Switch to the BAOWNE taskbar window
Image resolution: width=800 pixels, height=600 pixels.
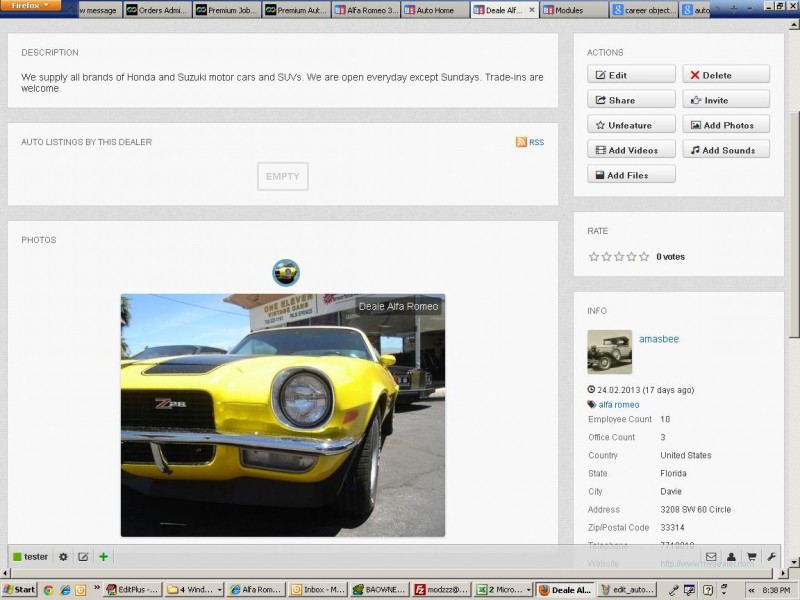click(380, 590)
